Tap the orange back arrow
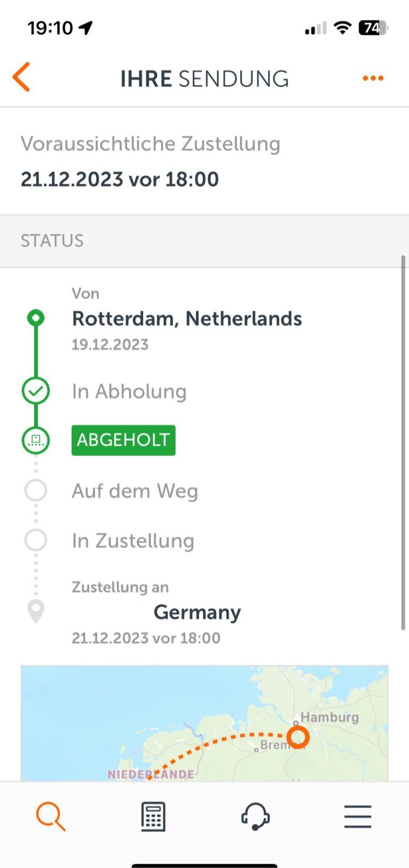This screenshot has width=409, height=868. click(21, 78)
